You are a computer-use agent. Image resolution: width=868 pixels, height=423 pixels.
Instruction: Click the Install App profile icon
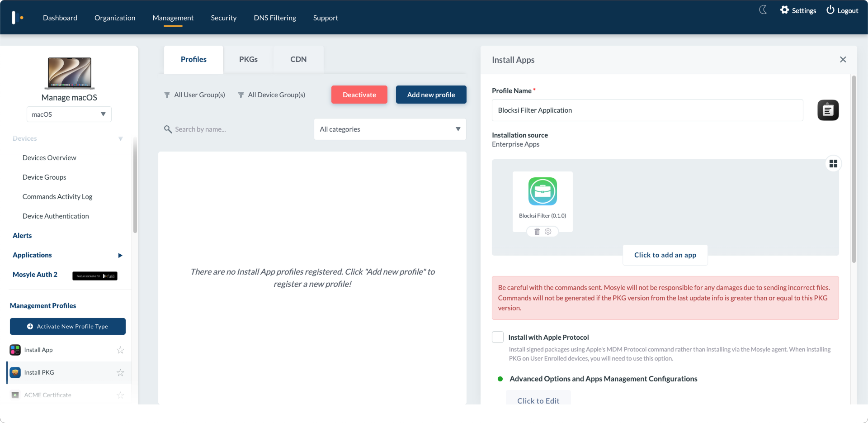15,350
